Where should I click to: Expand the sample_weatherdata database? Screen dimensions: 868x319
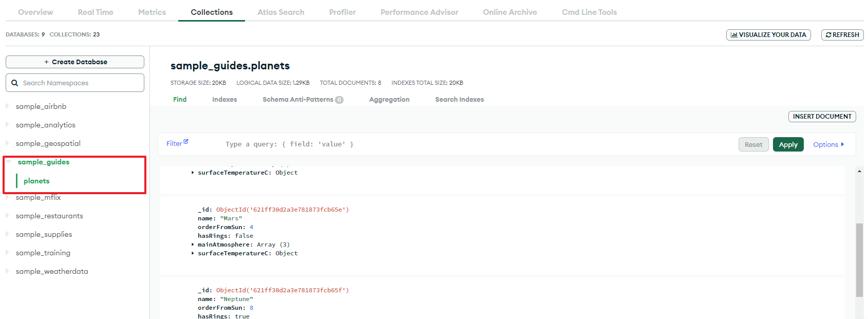tap(8, 271)
